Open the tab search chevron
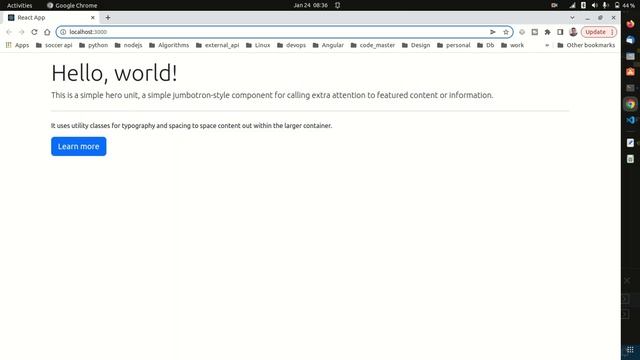Viewport: 640px width, 360px height. 572,18
